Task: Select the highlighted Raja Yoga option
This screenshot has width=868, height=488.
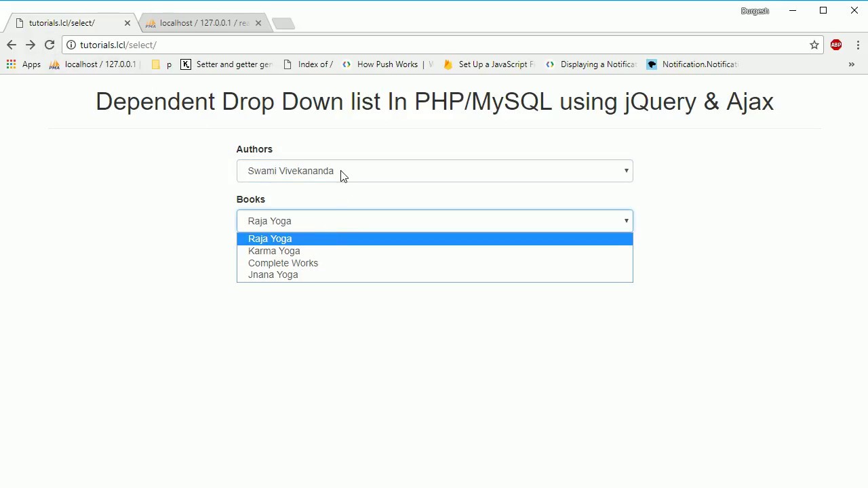Action: coord(435,239)
